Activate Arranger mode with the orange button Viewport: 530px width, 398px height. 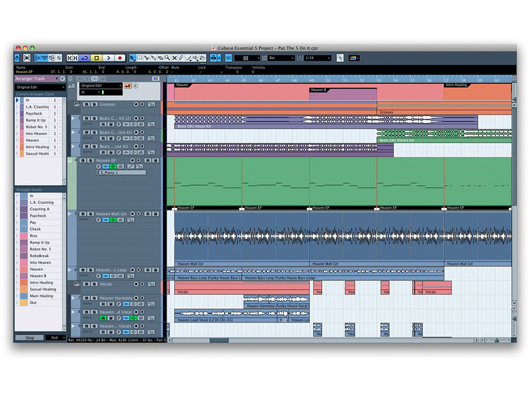(128, 86)
